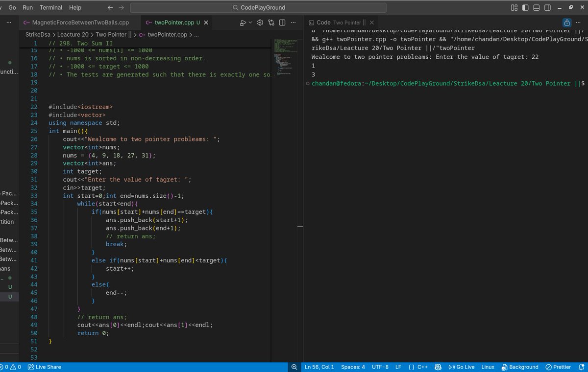Image resolution: width=588 pixels, height=372 pixels.
Task: Open more actions for the editor group
Action: pyautogui.click(x=293, y=23)
